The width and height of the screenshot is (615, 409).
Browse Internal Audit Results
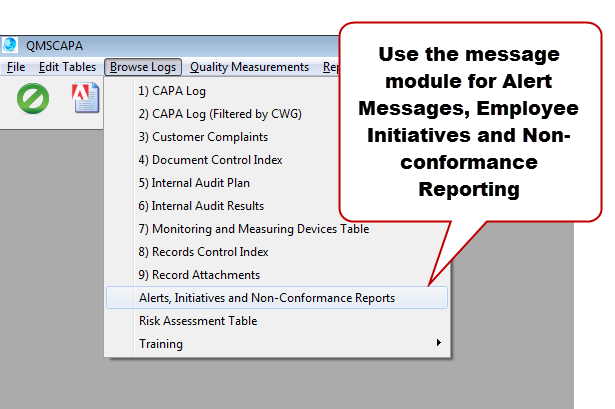(201, 206)
